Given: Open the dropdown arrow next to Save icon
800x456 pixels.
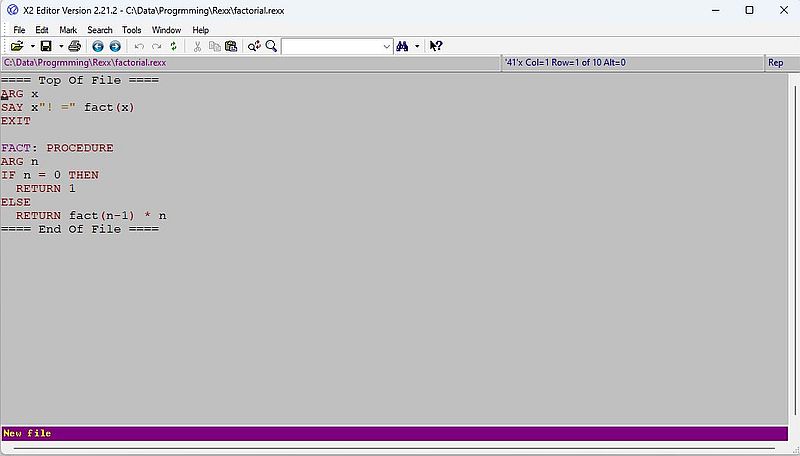Looking at the screenshot, I should pyautogui.click(x=61, y=46).
